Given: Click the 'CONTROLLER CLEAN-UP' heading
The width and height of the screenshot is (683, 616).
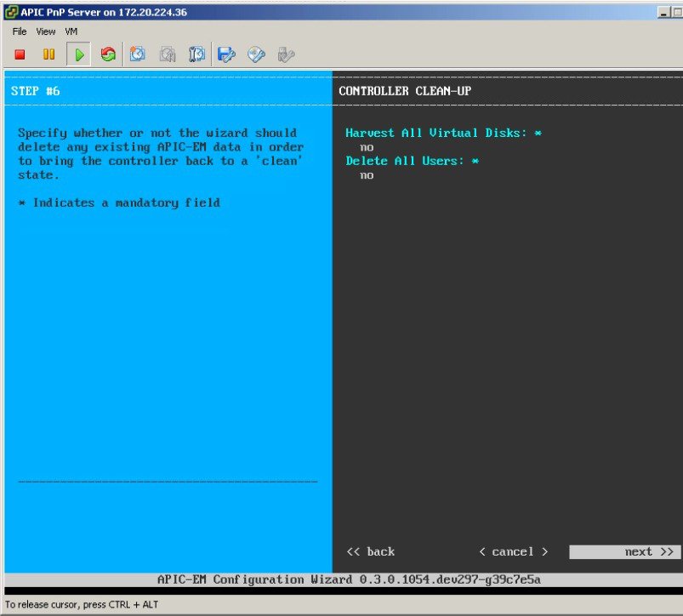Looking at the screenshot, I should 405,91.
